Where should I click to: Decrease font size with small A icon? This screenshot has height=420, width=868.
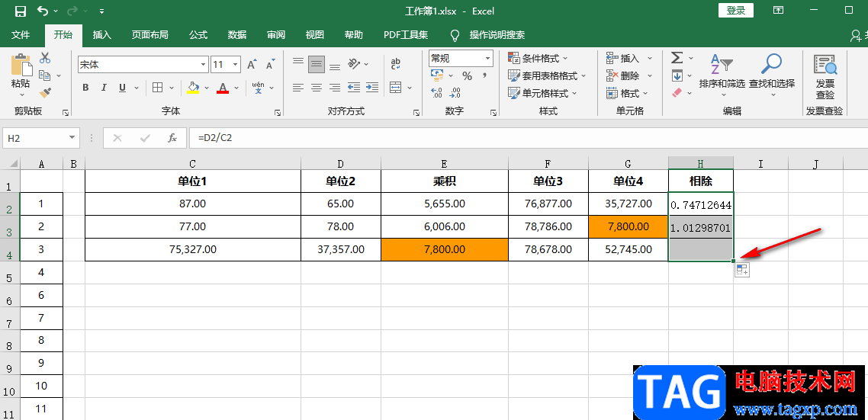(x=270, y=65)
